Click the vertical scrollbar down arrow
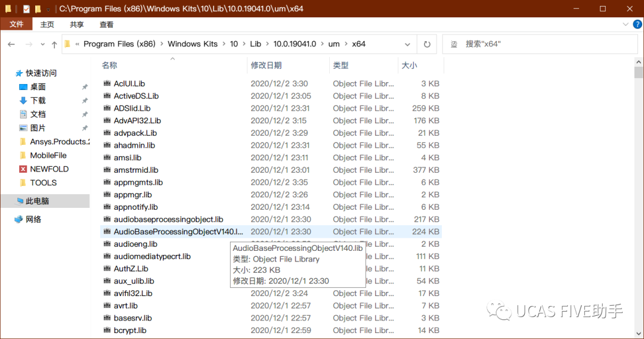 click(638, 334)
